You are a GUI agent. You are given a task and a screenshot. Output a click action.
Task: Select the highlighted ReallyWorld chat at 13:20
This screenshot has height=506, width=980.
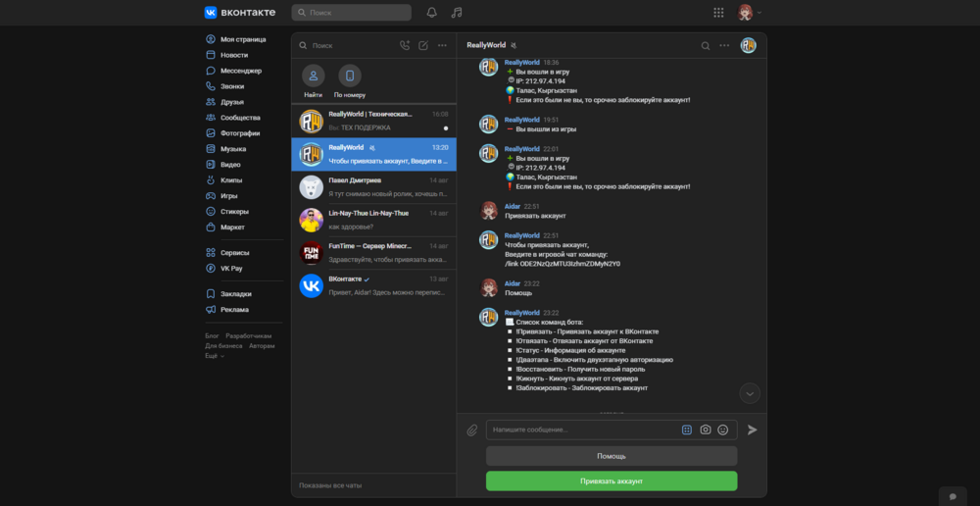coord(373,154)
